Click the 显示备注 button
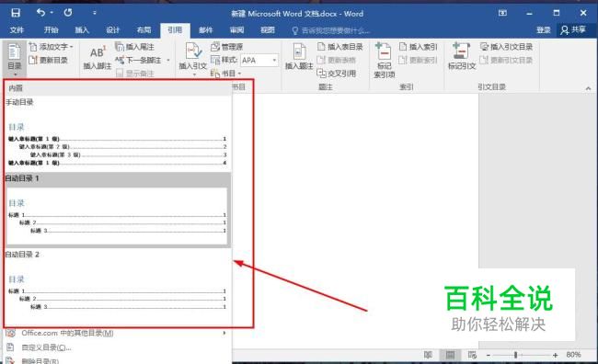This screenshot has height=364, width=598. coord(135,74)
